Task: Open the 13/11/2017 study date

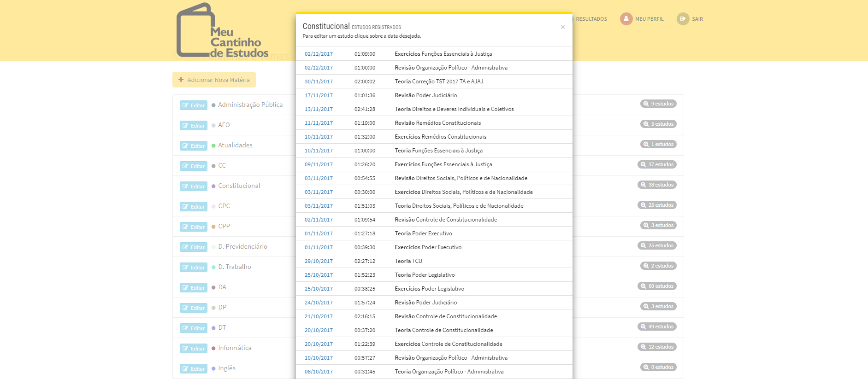Action: tap(319, 109)
